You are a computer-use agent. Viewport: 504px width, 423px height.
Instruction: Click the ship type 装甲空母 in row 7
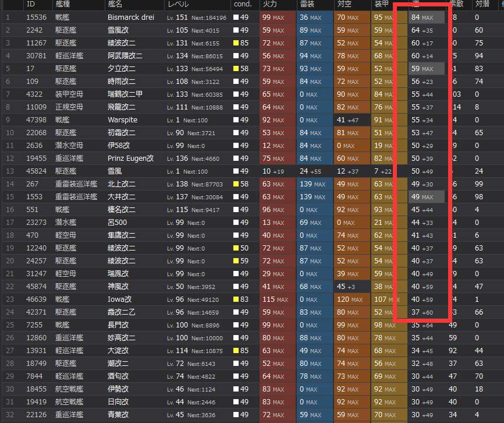point(69,94)
